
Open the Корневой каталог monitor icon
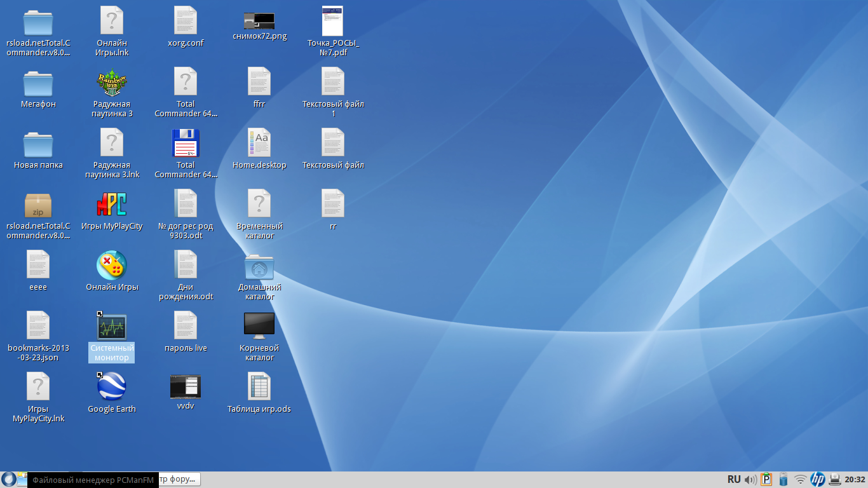point(259,326)
